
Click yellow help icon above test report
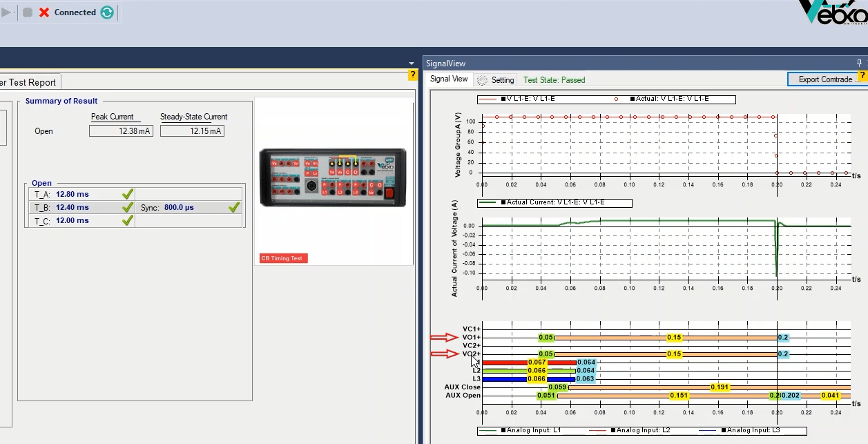[413, 75]
